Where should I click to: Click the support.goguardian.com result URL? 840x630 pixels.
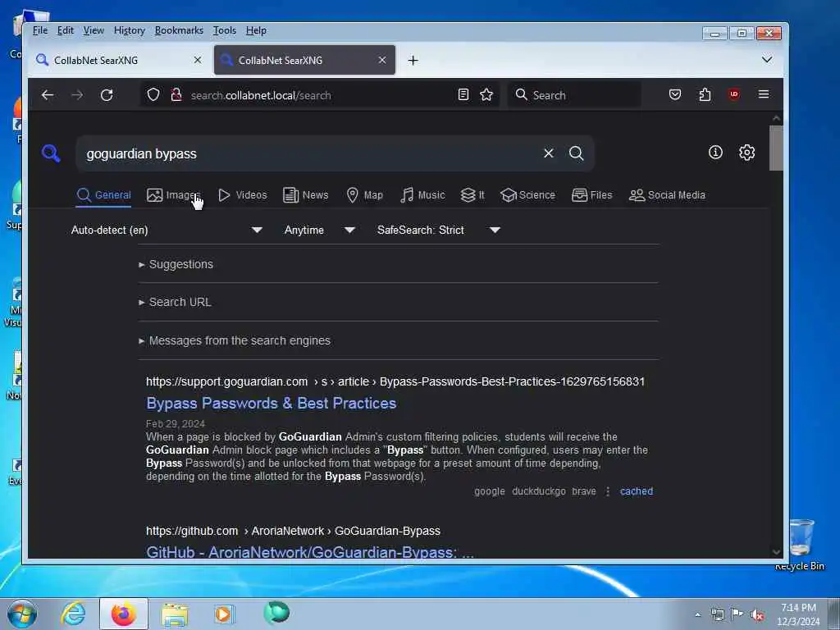coord(395,381)
